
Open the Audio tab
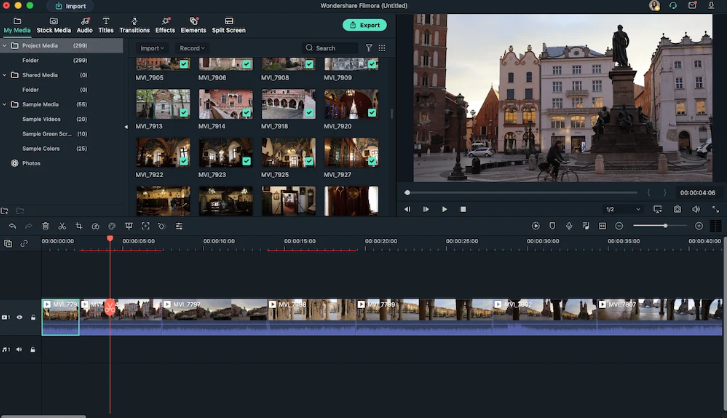click(x=84, y=25)
